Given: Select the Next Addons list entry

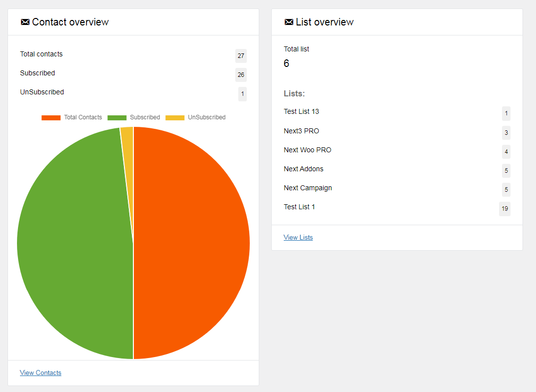Looking at the screenshot, I should pyautogui.click(x=303, y=168).
